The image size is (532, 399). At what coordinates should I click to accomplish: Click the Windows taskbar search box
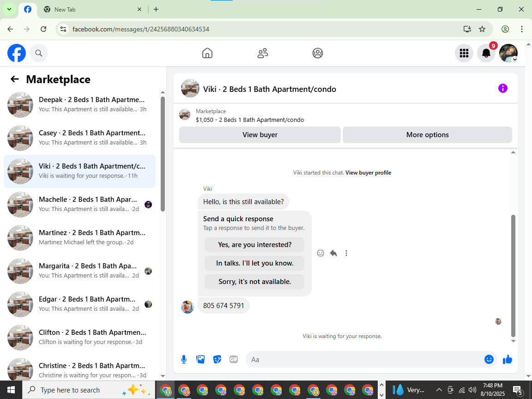tap(89, 390)
